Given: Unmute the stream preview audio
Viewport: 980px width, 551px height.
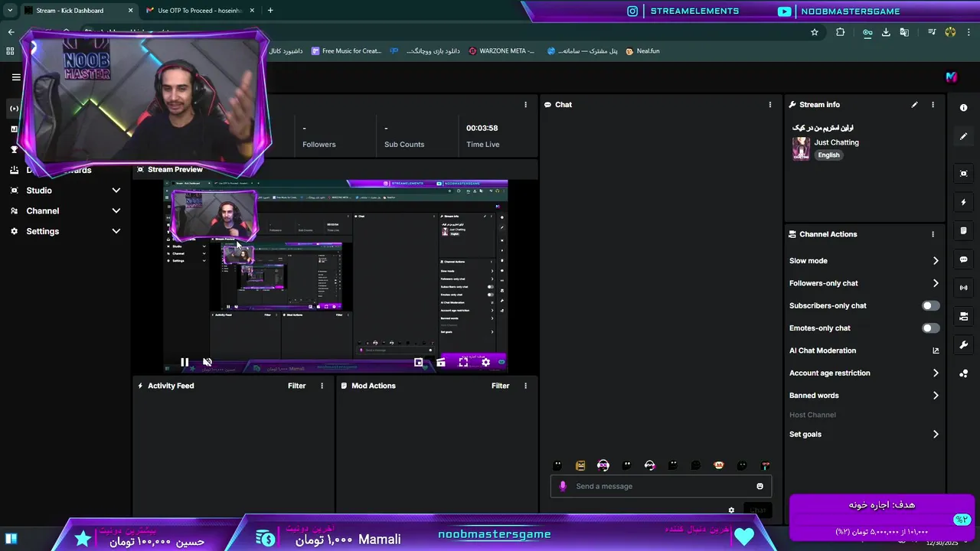Looking at the screenshot, I should point(207,363).
